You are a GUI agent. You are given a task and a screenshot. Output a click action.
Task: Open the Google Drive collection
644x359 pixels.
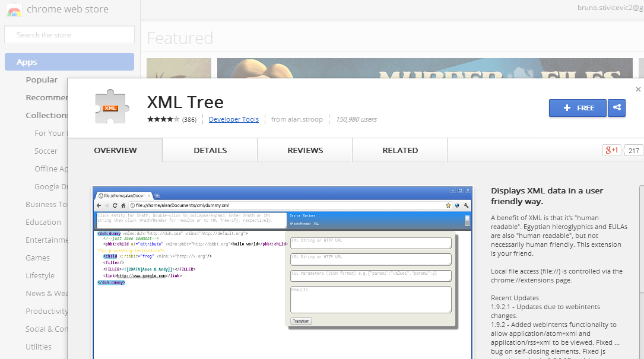click(50, 186)
